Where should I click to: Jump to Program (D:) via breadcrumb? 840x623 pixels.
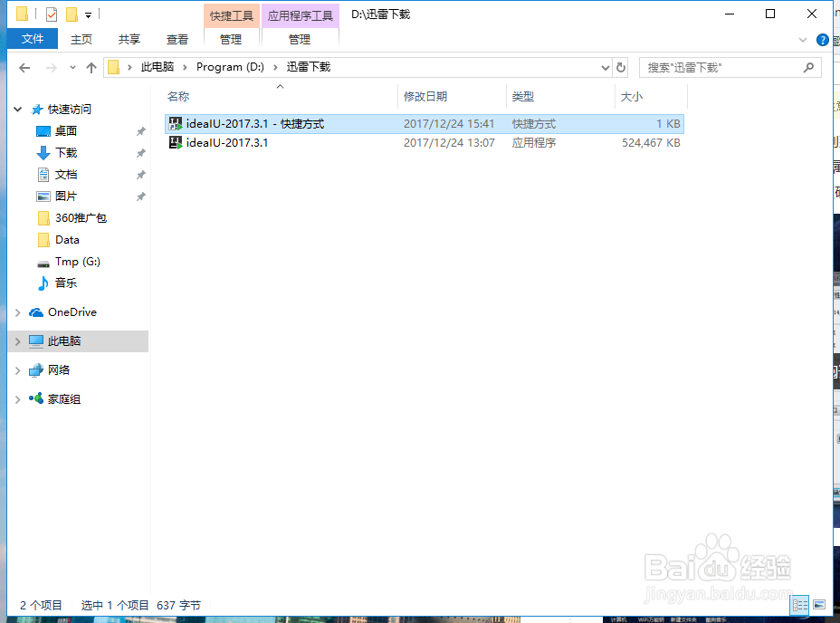click(x=229, y=66)
